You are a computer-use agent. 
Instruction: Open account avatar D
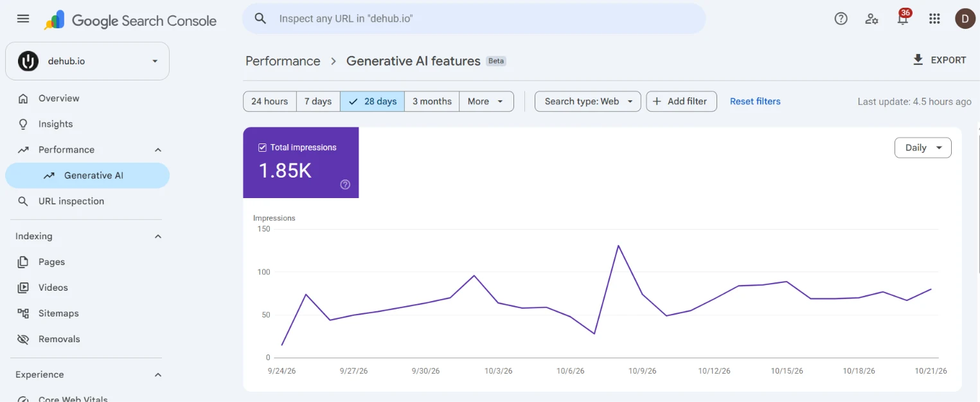pos(965,19)
